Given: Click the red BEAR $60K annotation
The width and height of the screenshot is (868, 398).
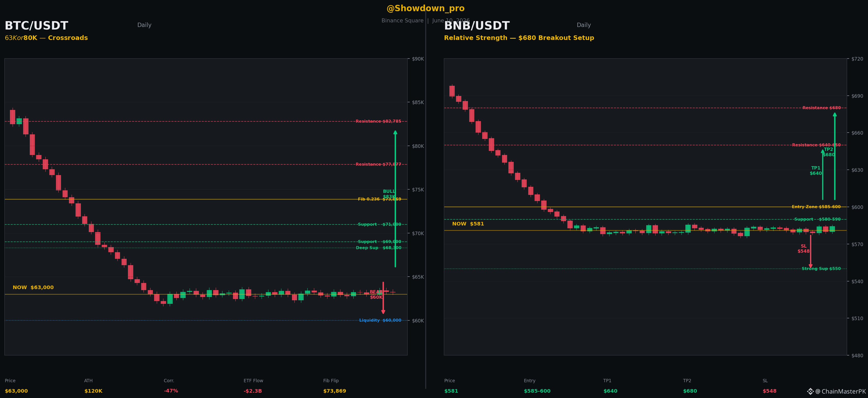Looking at the screenshot, I should (376, 294).
